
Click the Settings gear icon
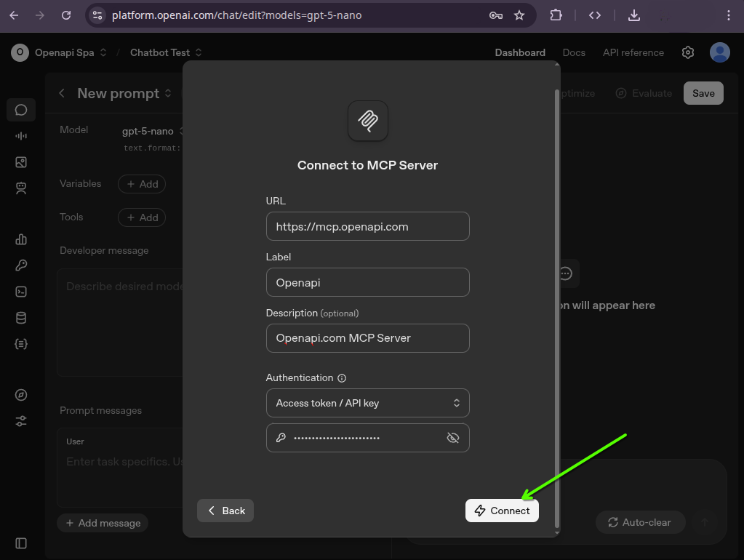click(688, 52)
